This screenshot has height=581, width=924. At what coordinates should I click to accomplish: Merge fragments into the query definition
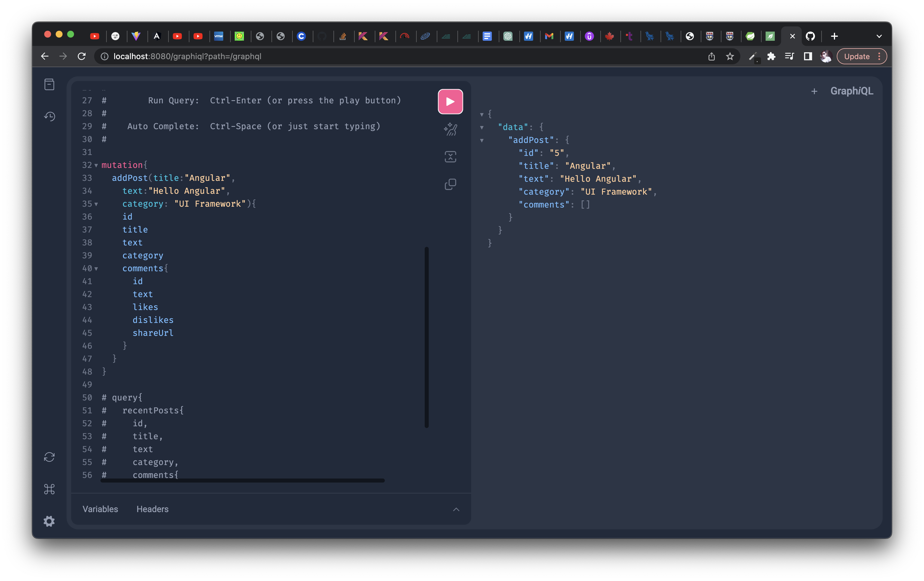point(450,156)
